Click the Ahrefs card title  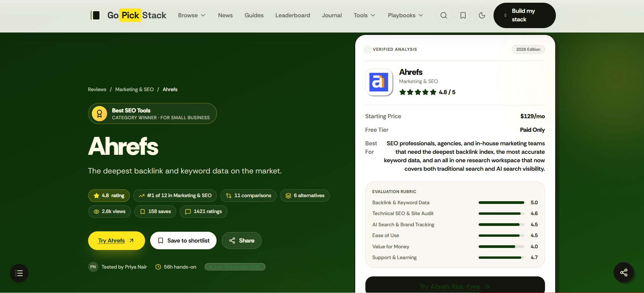(x=411, y=72)
